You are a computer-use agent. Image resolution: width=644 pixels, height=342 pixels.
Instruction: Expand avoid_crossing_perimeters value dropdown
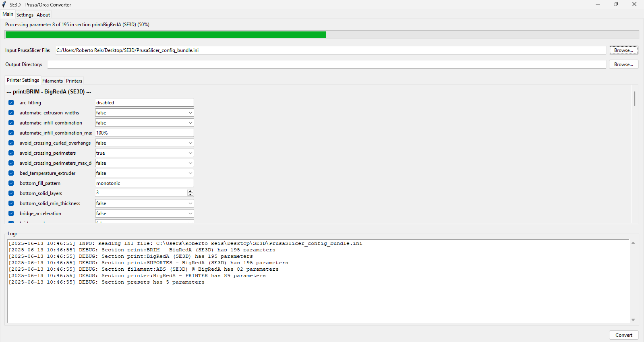pos(144,153)
